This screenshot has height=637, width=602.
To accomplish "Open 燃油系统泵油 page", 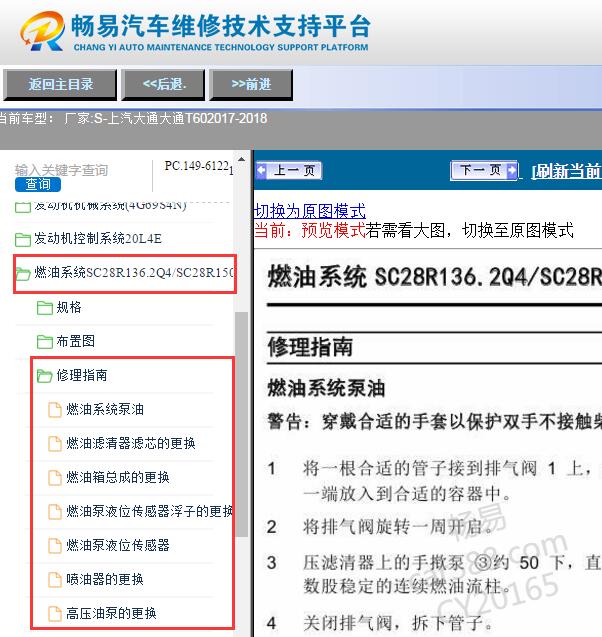I will point(105,409).
